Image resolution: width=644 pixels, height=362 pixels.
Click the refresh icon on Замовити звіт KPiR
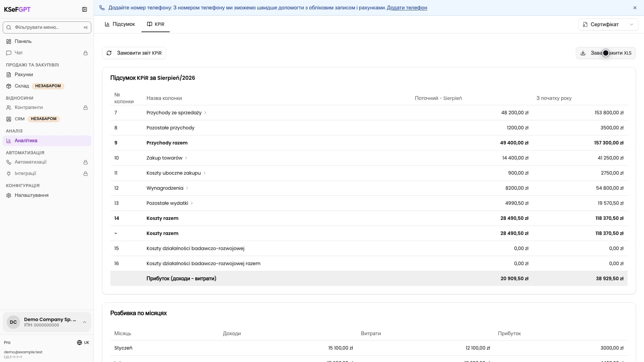pos(109,53)
